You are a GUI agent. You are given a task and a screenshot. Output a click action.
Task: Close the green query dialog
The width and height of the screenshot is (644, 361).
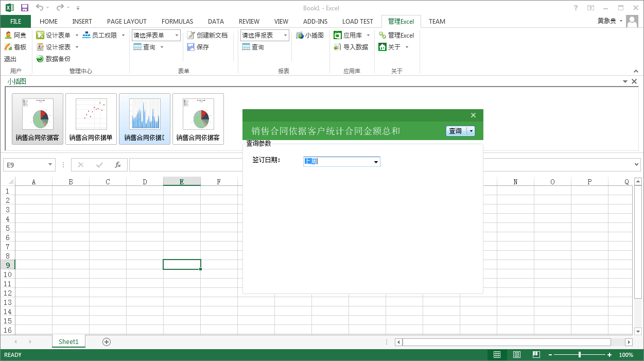pyautogui.click(x=474, y=115)
